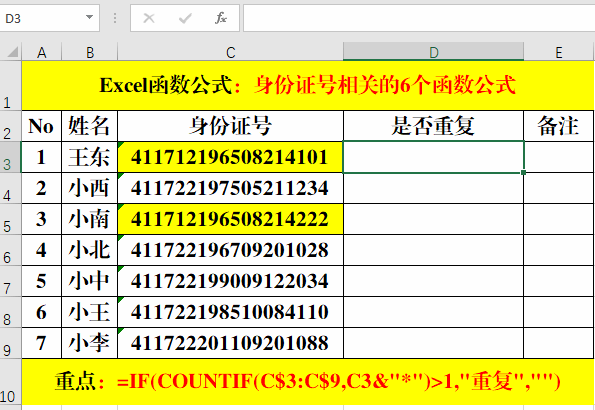Click the No cell with value 4
The height and width of the screenshot is (410, 595).
pyautogui.click(x=42, y=250)
